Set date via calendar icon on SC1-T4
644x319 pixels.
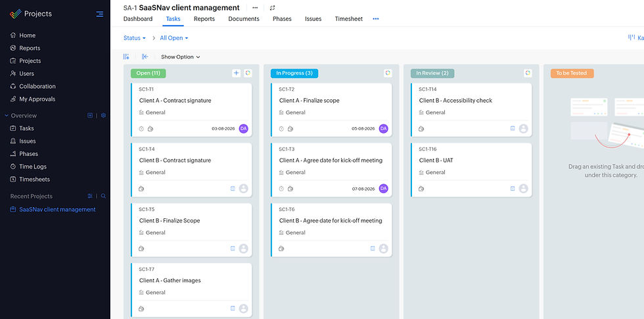(233, 189)
